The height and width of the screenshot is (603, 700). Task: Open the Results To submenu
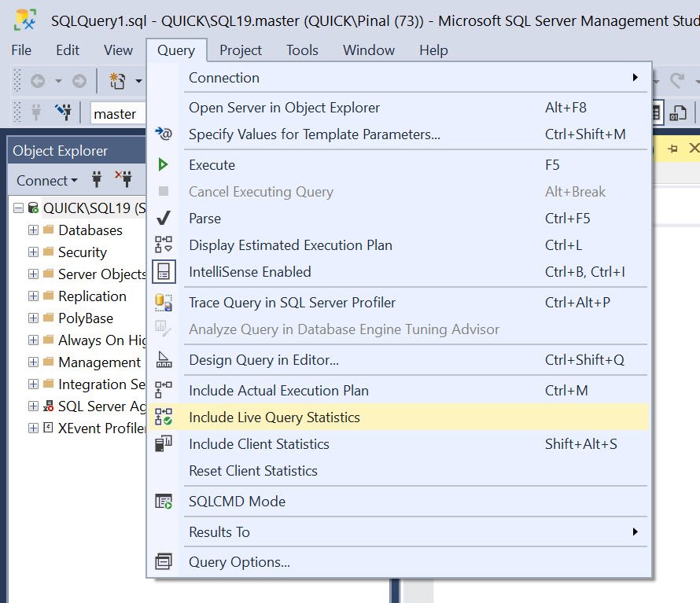coord(399,531)
